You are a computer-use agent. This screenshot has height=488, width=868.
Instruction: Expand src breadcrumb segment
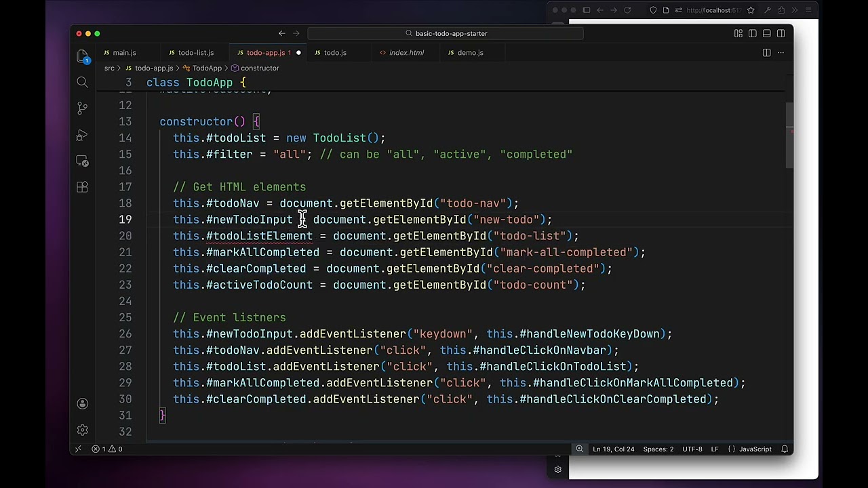109,68
